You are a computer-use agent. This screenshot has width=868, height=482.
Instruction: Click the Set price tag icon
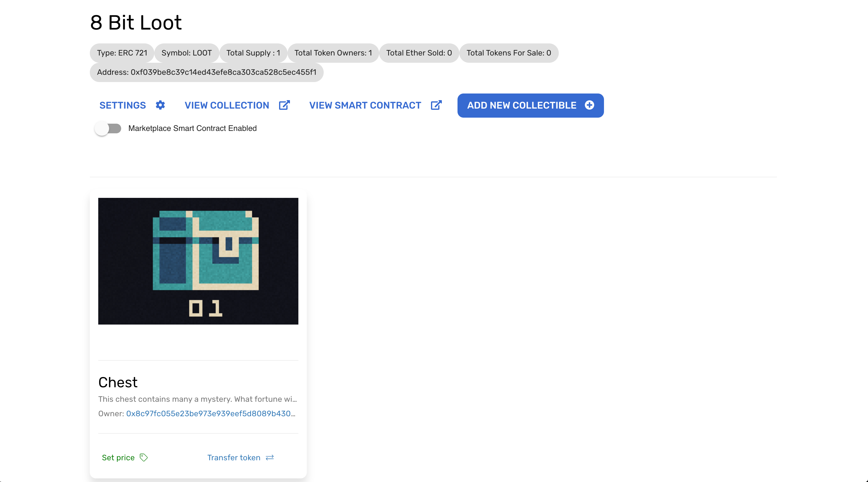143,457
